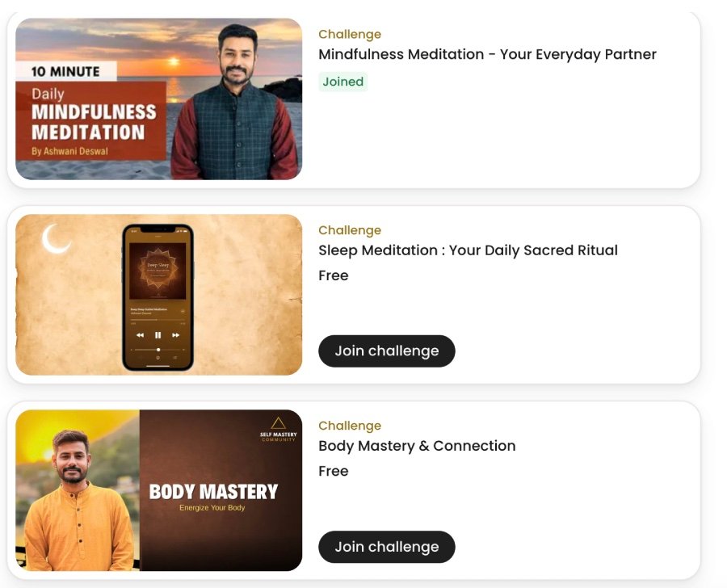Join the Sleep Meditation challenge
Viewport: 727px width, 588px height.
click(x=387, y=351)
